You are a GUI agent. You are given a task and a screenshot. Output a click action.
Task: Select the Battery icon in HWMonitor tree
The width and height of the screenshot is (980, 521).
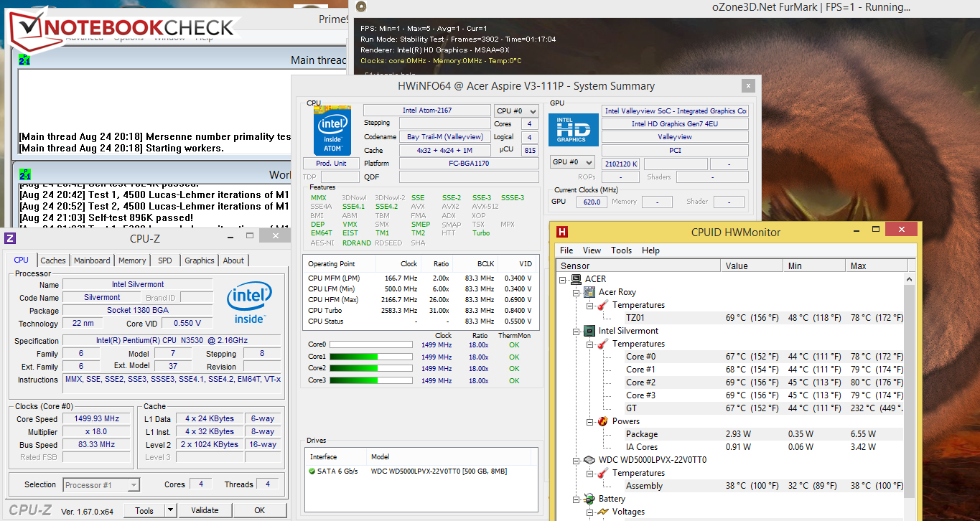point(589,499)
